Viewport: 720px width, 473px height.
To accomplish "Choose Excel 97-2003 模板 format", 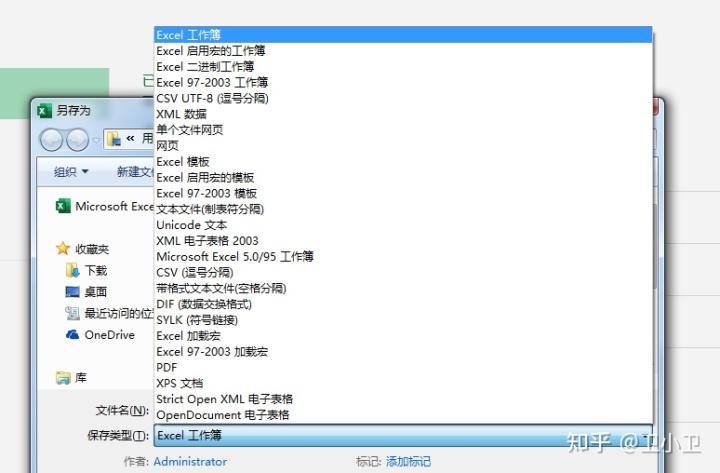I will (x=403, y=193).
